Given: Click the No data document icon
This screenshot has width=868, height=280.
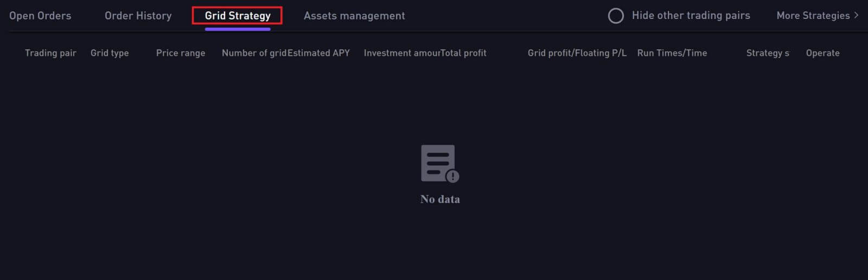Looking at the screenshot, I should (440, 163).
